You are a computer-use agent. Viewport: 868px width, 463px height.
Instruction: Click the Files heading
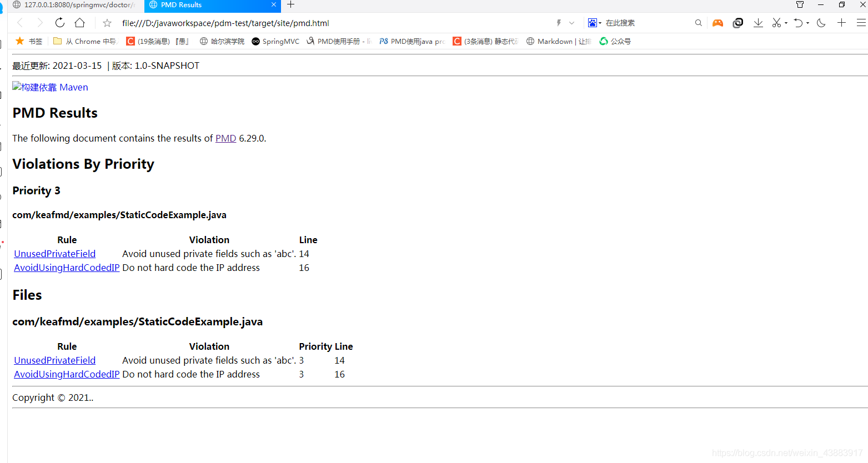27,295
